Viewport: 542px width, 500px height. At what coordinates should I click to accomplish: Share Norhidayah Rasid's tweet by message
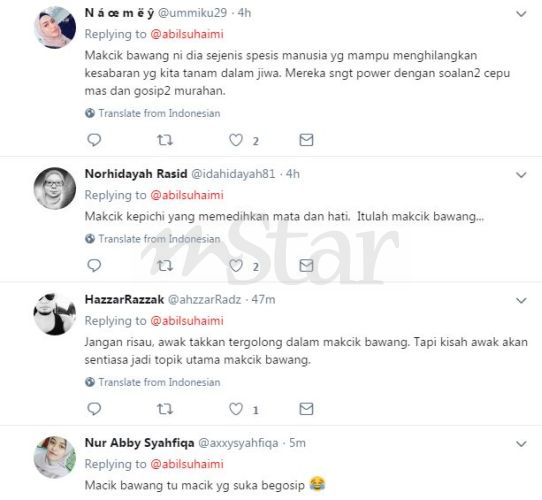coord(306,266)
